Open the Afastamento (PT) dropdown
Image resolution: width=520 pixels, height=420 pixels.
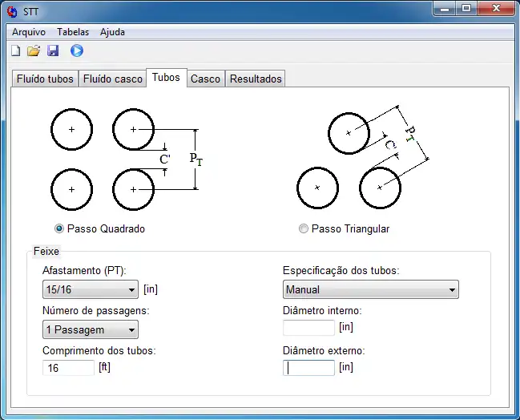click(x=91, y=289)
